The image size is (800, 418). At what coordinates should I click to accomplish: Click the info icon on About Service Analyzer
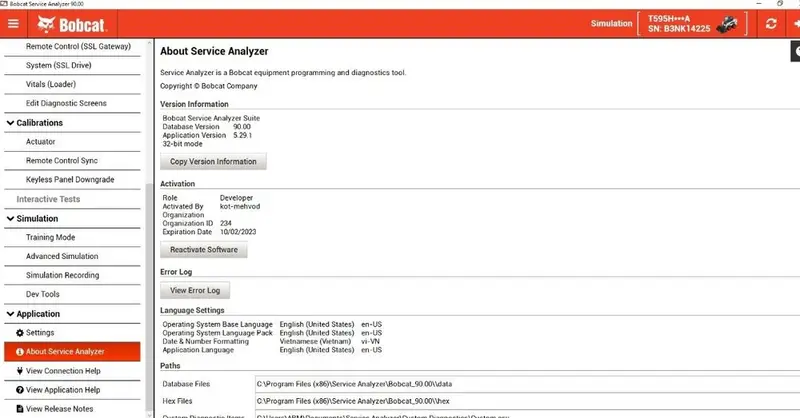click(x=20, y=352)
